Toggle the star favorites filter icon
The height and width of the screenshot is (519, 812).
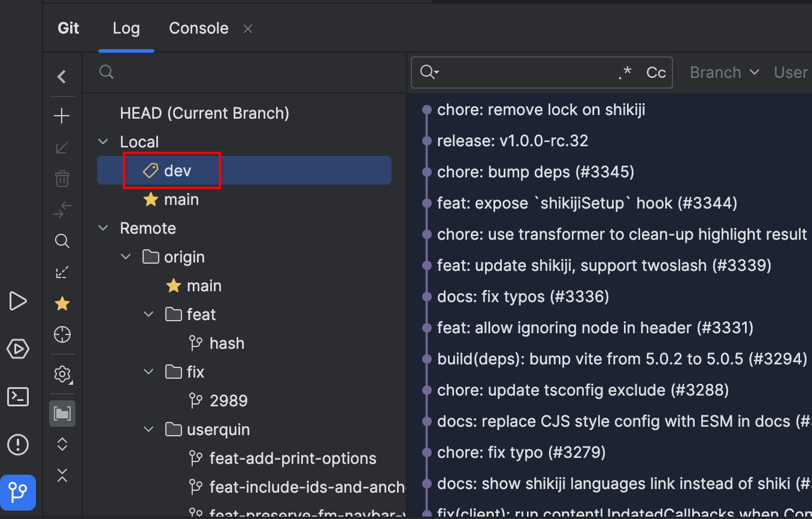[x=62, y=304]
